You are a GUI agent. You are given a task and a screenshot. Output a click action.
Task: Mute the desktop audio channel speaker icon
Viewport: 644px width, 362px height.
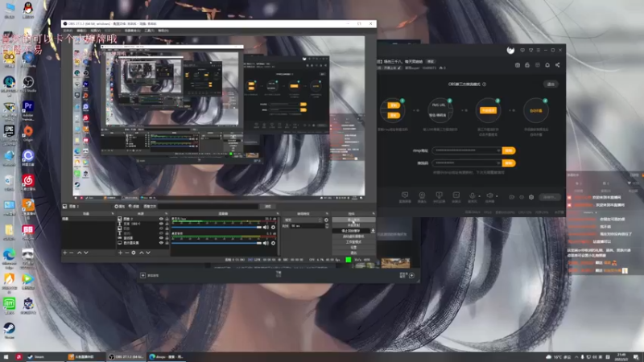pos(266,243)
